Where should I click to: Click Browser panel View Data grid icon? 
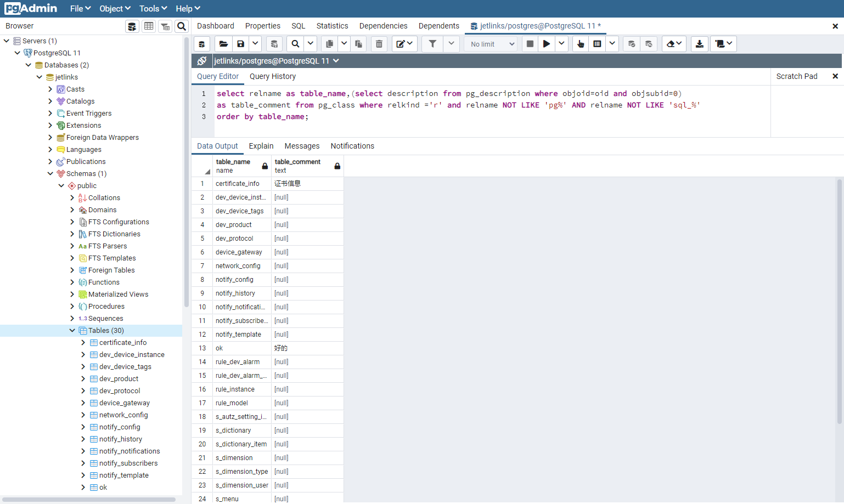pyautogui.click(x=149, y=26)
